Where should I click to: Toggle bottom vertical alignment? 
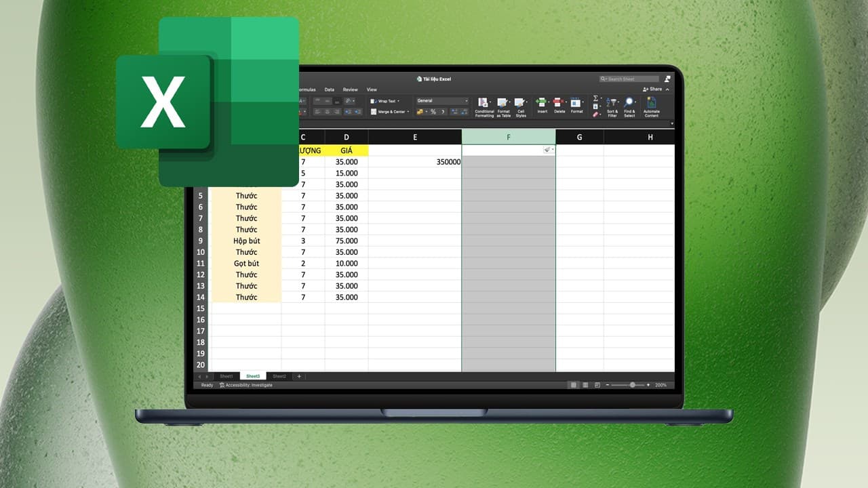click(x=337, y=101)
